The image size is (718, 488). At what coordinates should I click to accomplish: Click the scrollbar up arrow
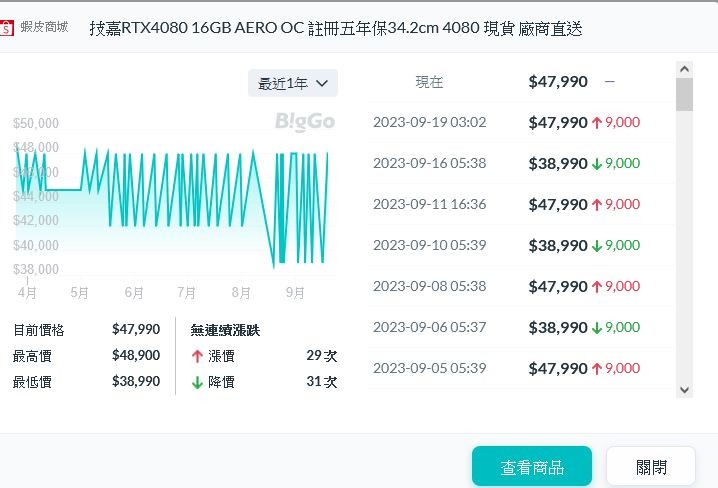(685, 70)
